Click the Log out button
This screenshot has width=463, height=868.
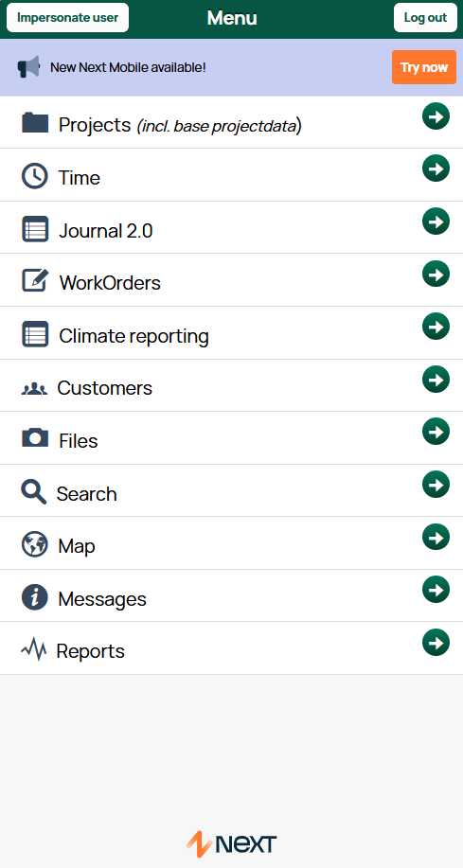[425, 18]
